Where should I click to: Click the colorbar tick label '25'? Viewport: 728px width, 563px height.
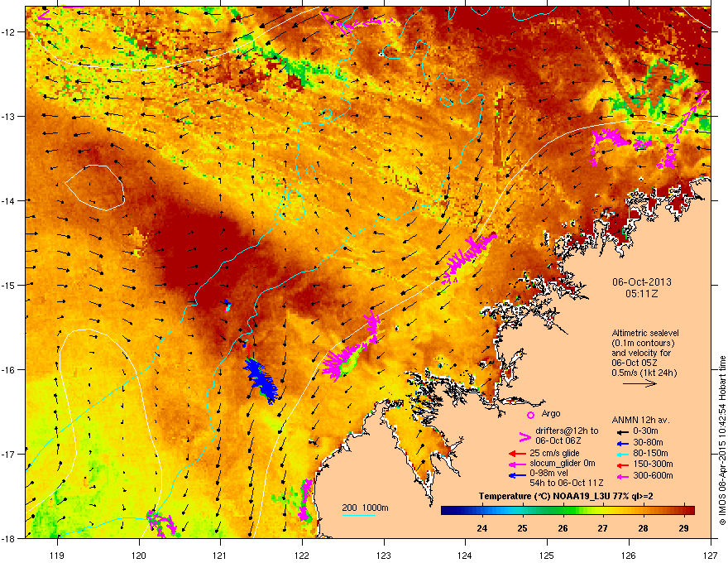coord(522,528)
